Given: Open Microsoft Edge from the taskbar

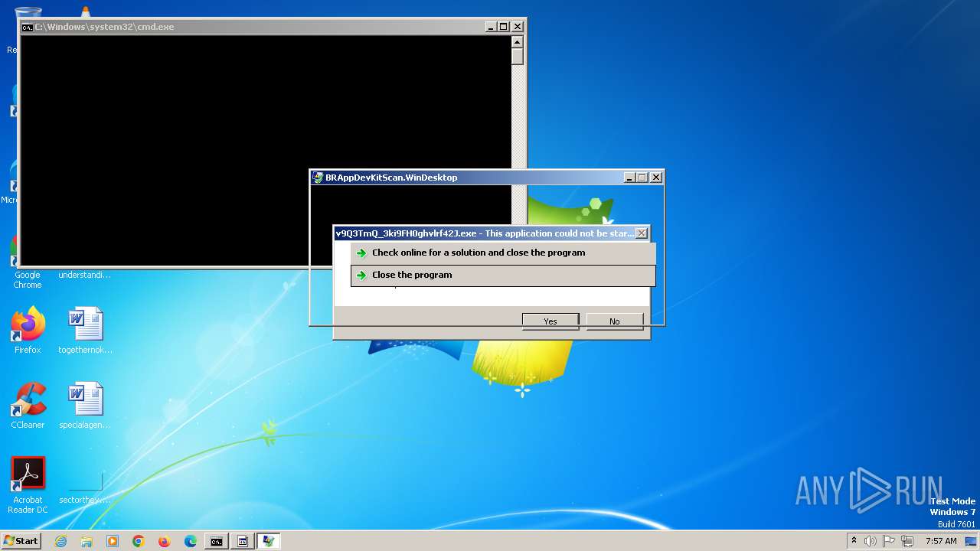Looking at the screenshot, I should (191, 541).
